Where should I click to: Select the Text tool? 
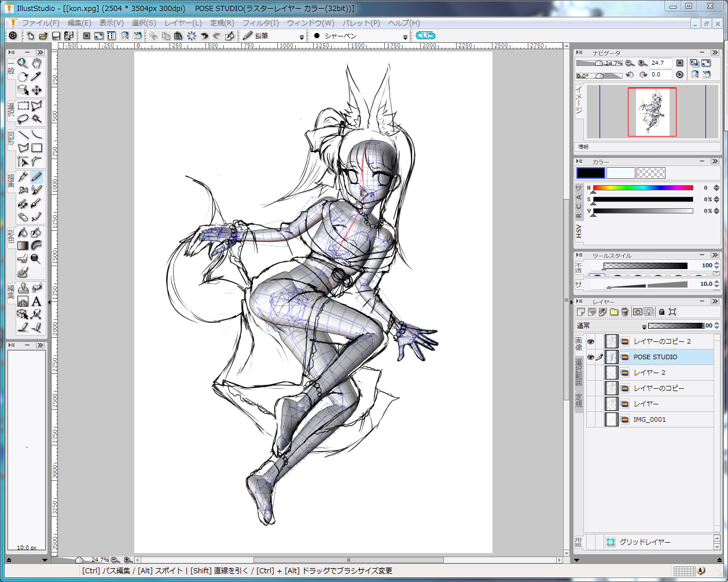(x=36, y=301)
